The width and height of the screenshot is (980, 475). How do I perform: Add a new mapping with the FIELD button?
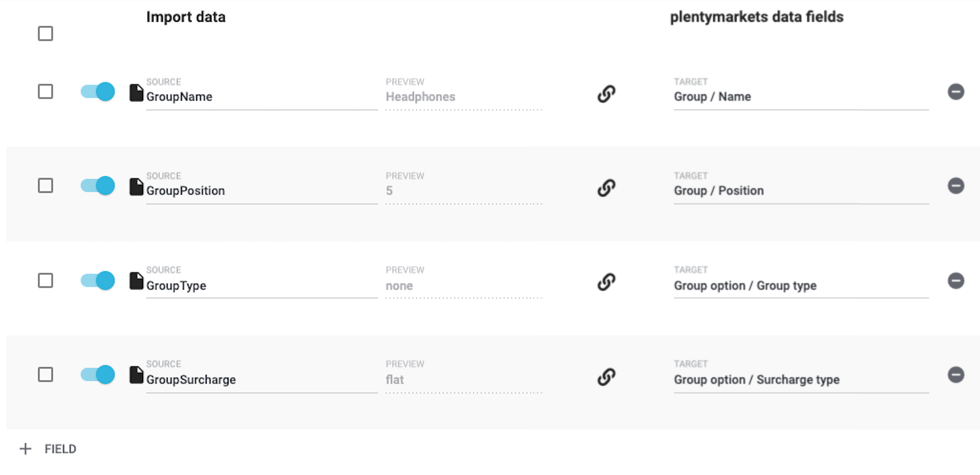[49, 449]
